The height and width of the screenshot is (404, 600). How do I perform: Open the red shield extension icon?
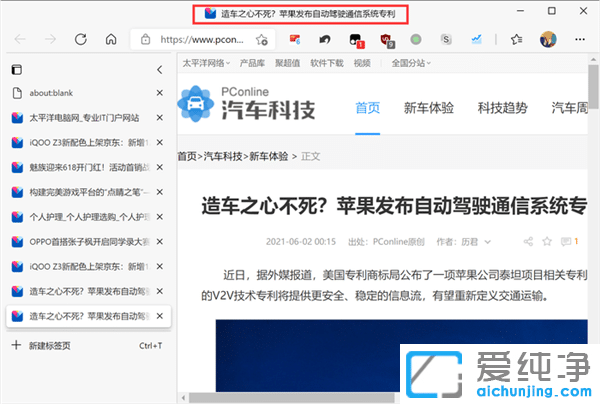387,40
